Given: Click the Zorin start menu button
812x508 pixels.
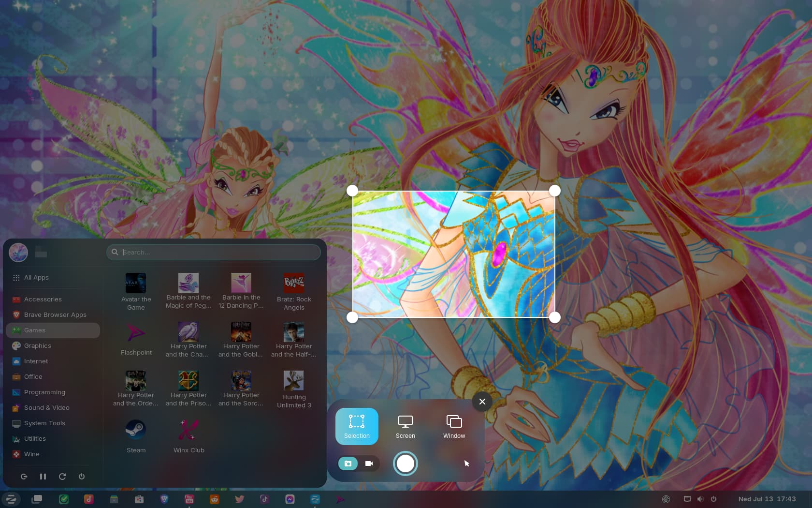Looking at the screenshot, I should point(11,499).
